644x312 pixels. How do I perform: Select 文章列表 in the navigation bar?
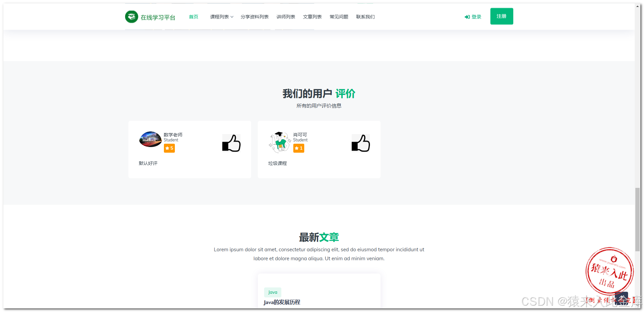[312, 17]
